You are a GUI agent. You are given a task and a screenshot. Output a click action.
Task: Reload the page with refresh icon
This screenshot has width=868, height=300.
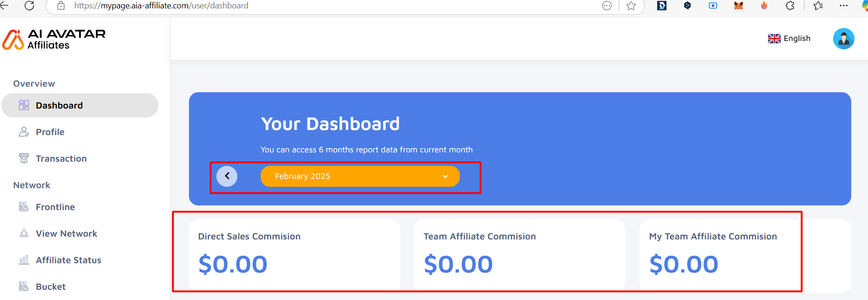(x=29, y=6)
